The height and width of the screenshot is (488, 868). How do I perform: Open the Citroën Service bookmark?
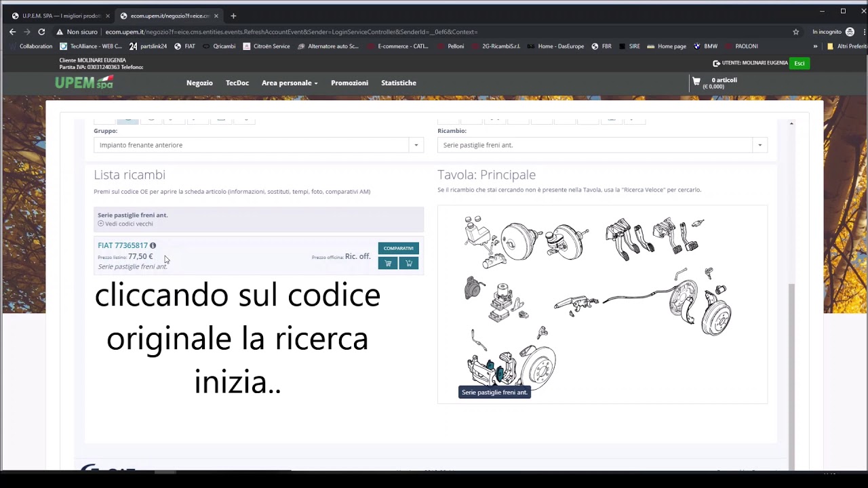267,46
